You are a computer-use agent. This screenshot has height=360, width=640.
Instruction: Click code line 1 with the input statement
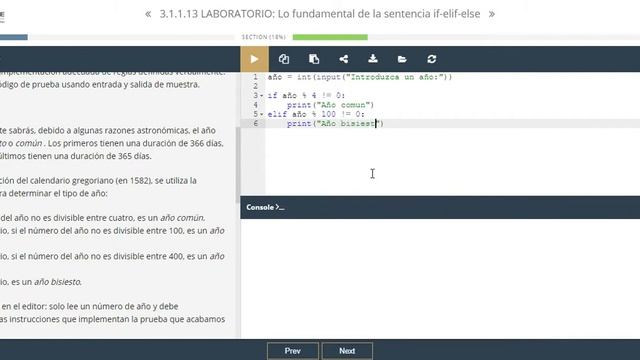tap(360, 77)
